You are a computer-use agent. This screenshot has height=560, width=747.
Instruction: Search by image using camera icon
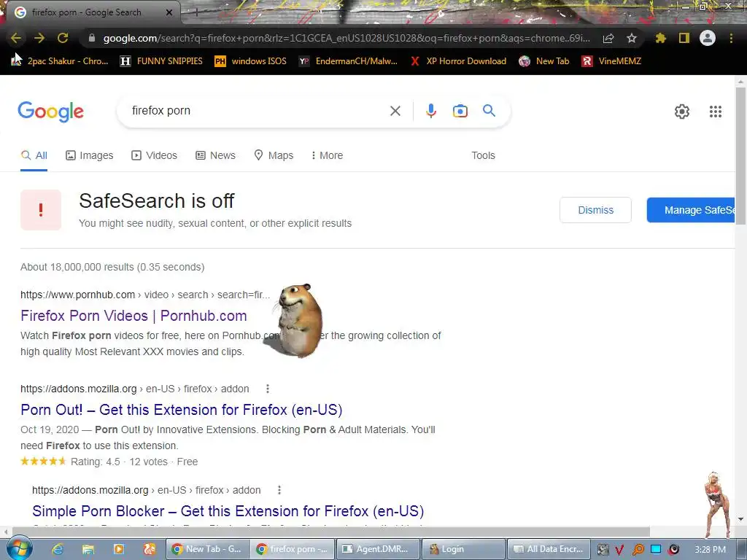pos(460,111)
